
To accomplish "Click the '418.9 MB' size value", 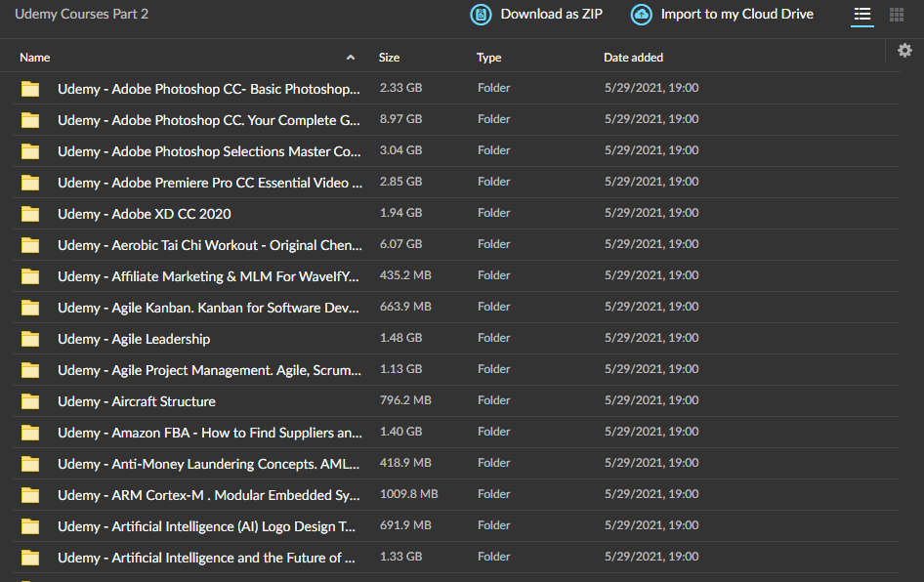I will (405, 463).
